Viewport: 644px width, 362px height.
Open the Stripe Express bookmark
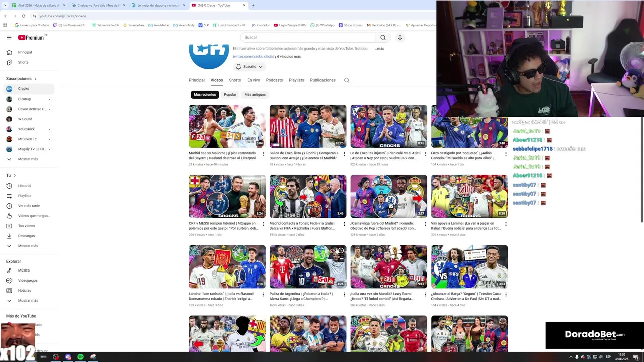(351, 25)
